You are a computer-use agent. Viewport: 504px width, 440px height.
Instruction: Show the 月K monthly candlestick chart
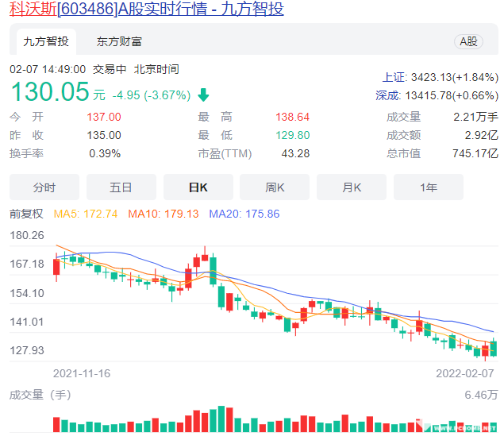352,187
